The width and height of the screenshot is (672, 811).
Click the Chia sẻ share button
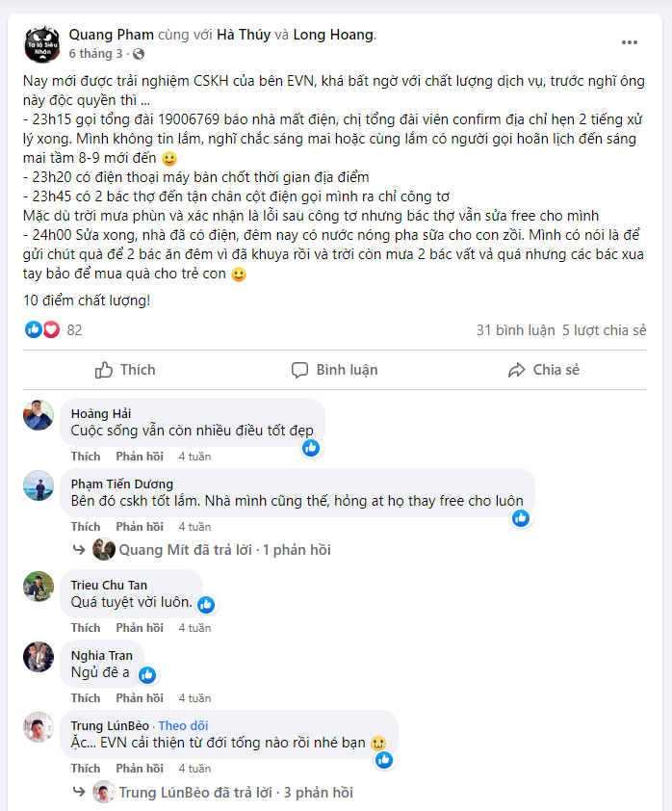pyautogui.click(x=544, y=370)
